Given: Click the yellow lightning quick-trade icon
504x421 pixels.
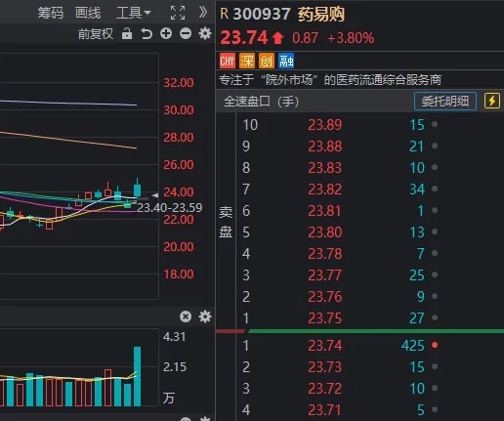Looking at the screenshot, I should coord(492,101).
